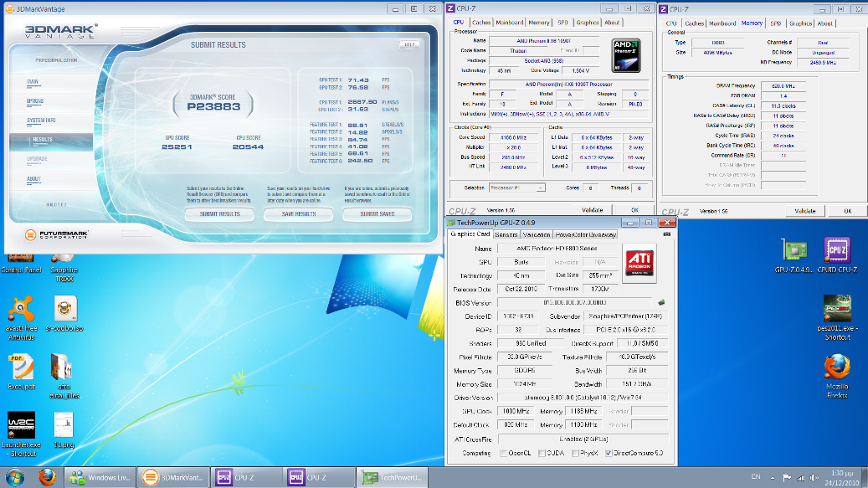Click the volume icon in system tray
The image size is (868, 488).
pyautogui.click(x=814, y=477)
